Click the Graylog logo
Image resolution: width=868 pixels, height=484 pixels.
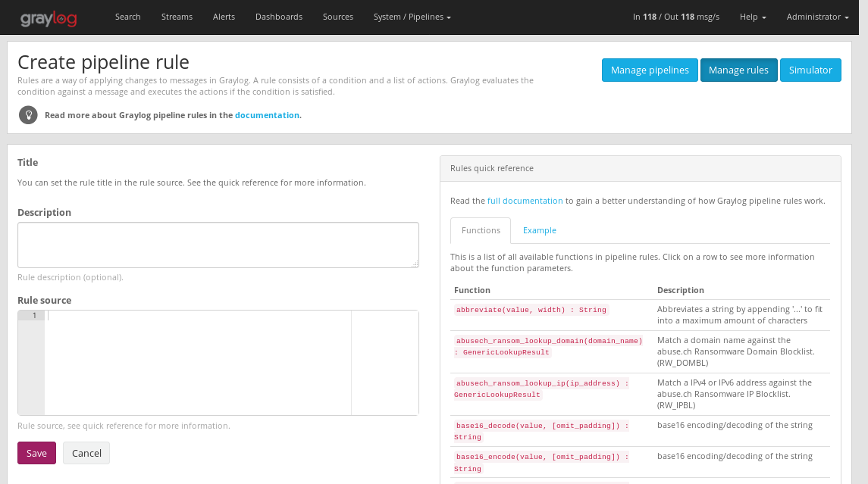click(x=49, y=17)
